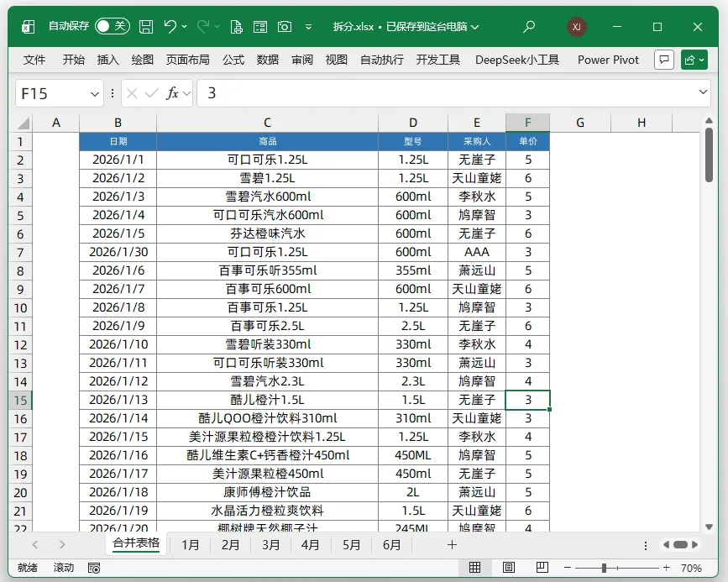Viewport: 728px width, 582px height.
Task: Open the 自动执行 ribbon tab
Action: [382, 60]
